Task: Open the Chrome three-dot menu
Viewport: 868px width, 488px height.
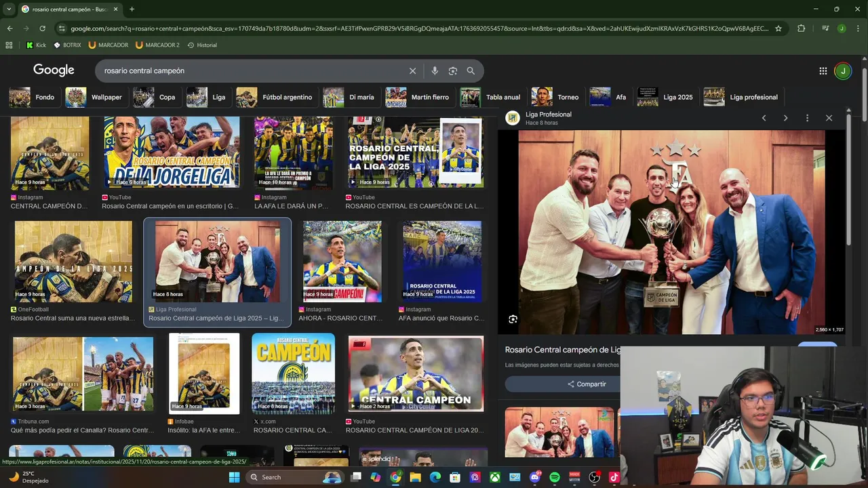Action: (858, 28)
